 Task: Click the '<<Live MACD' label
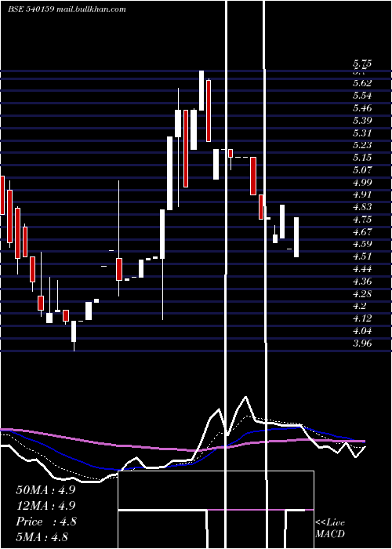pyautogui.click(x=330, y=529)
